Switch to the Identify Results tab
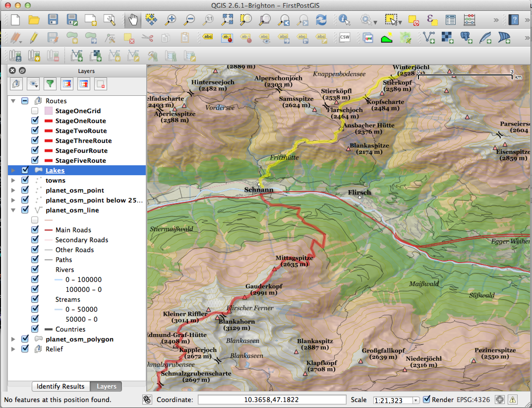 point(61,386)
